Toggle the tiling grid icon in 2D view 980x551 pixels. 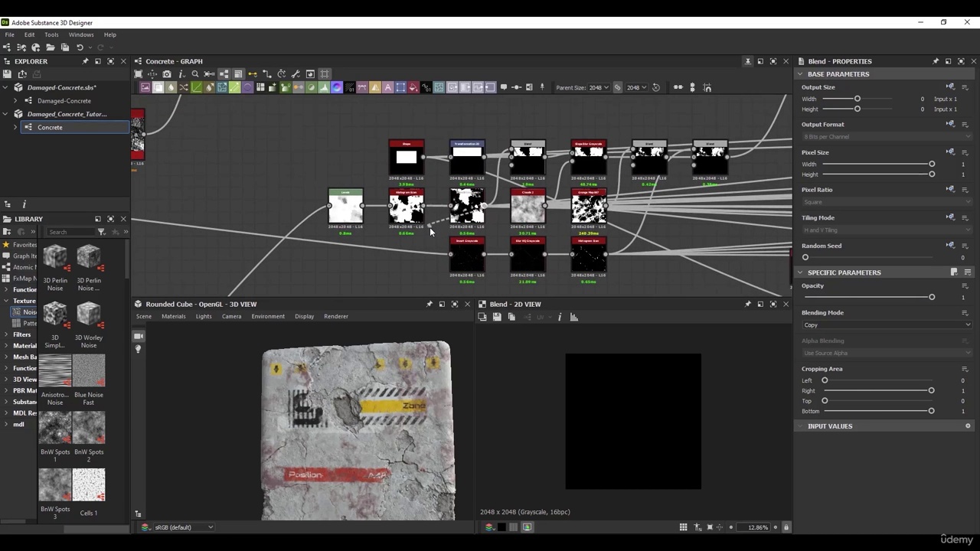(x=683, y=527)
